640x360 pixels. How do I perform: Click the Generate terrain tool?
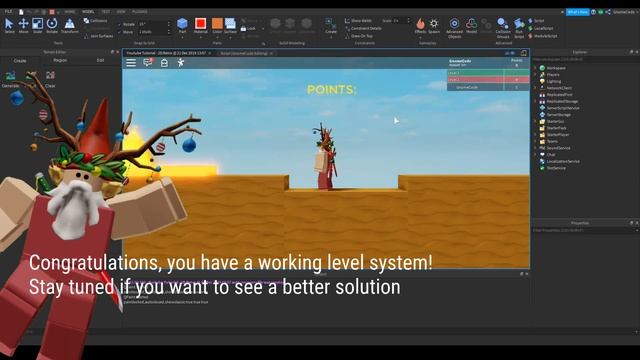[x=10, y=79]
